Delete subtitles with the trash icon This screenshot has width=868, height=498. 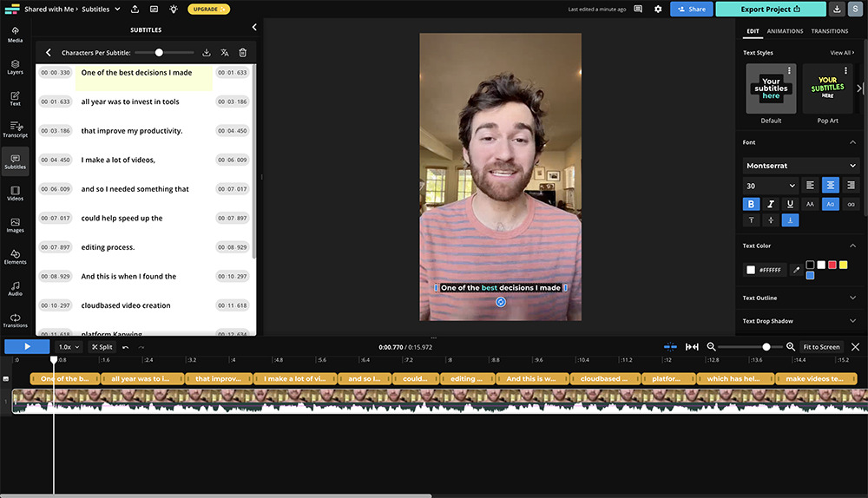click(242, 53)
